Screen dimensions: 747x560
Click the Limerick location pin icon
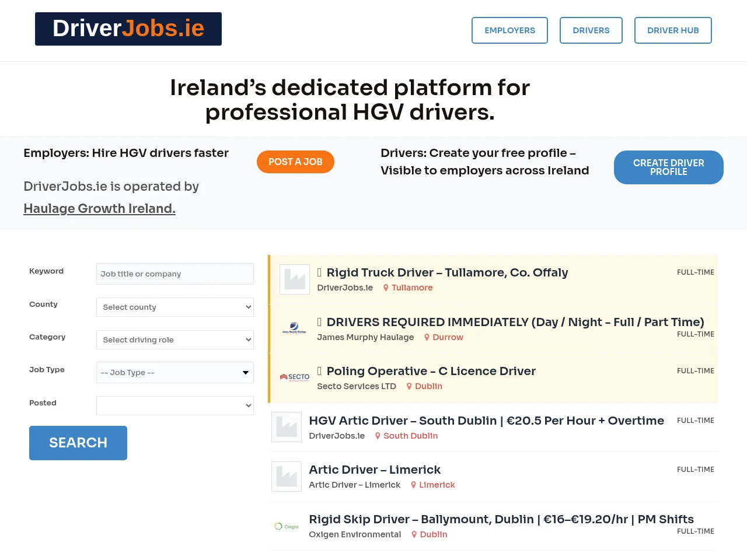(413, 485)
